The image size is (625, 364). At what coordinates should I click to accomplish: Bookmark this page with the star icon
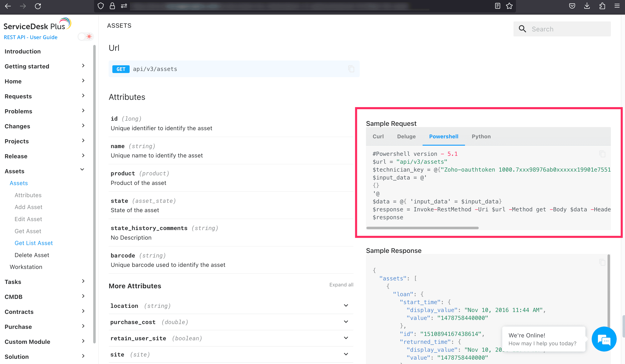click(x=509, y=6)
